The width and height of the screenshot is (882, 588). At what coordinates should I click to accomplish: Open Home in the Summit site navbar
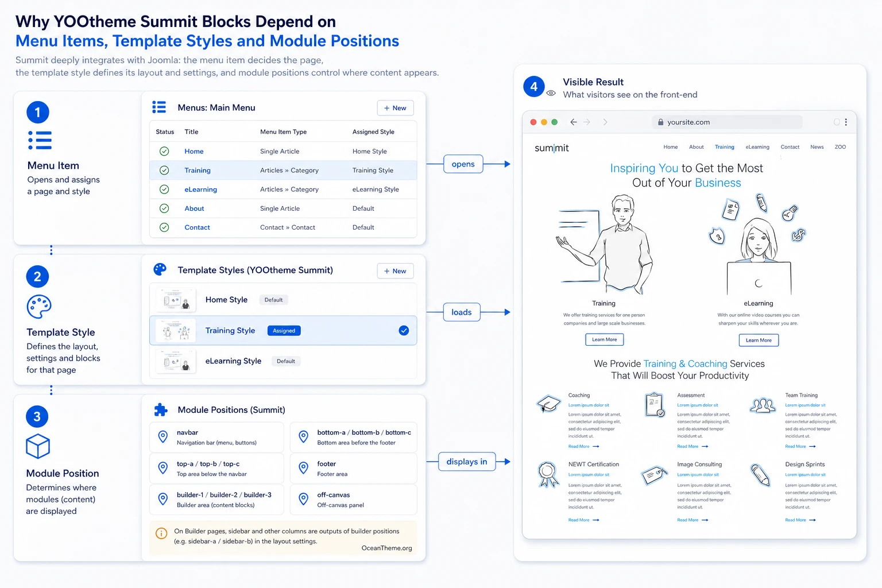(x=671, y=147)
